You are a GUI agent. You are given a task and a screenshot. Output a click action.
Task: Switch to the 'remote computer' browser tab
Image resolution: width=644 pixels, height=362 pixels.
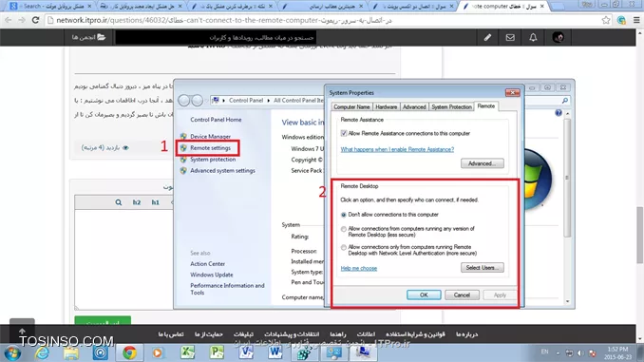(x=504, y=6)
